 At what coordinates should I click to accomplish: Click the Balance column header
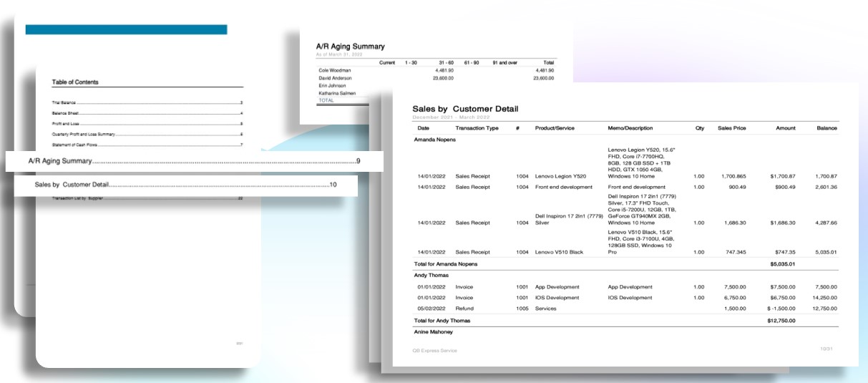(x=826, y=128)
